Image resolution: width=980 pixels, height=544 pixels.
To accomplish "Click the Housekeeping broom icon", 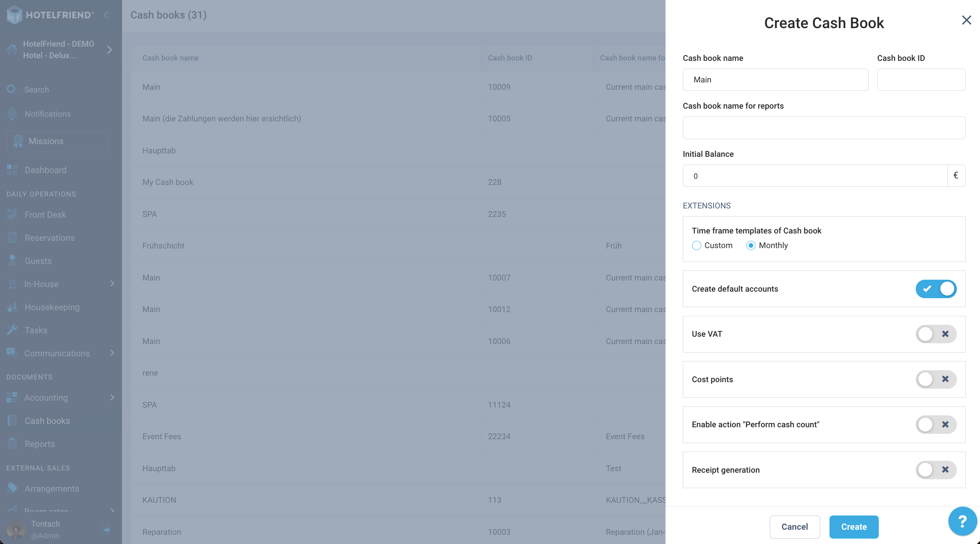I will (12, 307).
